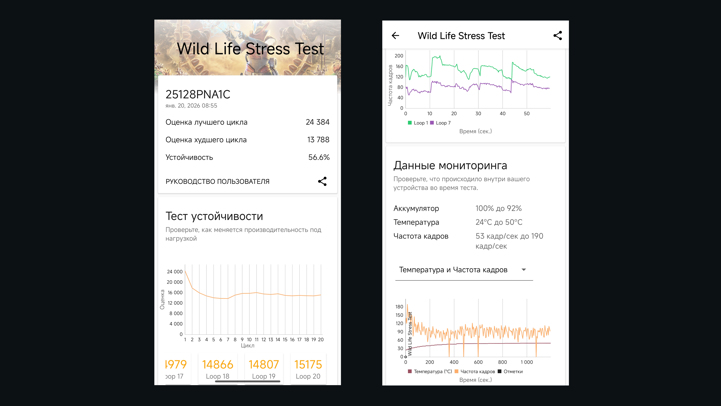
Task: Expand Температура и Частота кадров dropdown
Action: point(462,270)
